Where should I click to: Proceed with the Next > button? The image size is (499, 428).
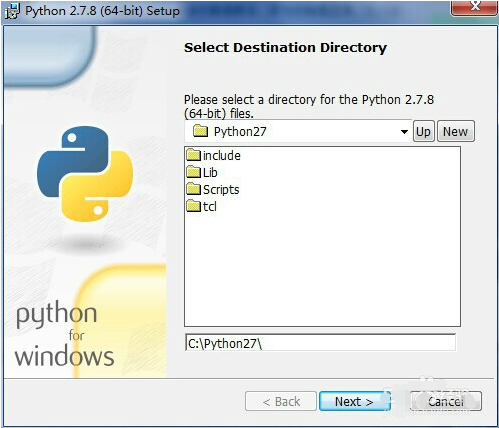pyautogui.click(x=354, y=401)
